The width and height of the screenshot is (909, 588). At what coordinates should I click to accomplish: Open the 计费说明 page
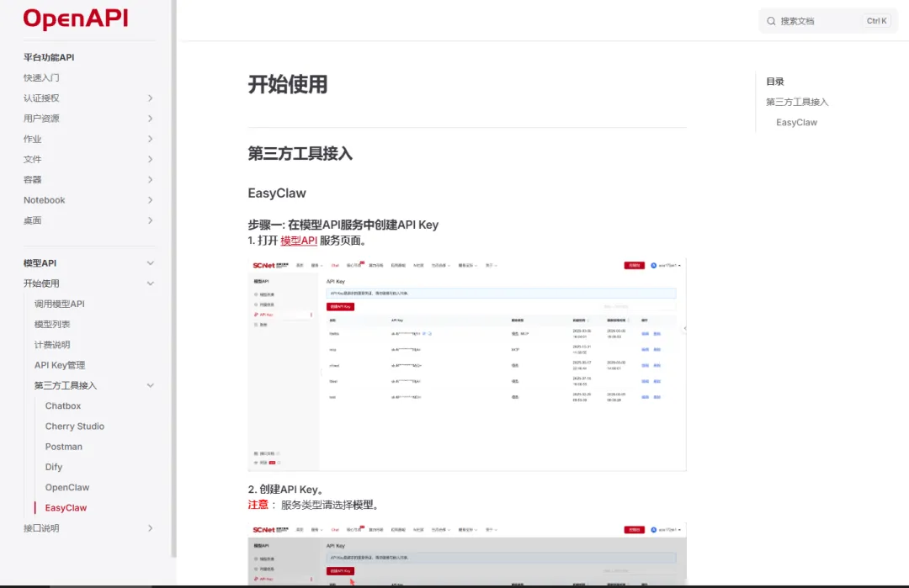pyautogui.click(x=52, y=345)
